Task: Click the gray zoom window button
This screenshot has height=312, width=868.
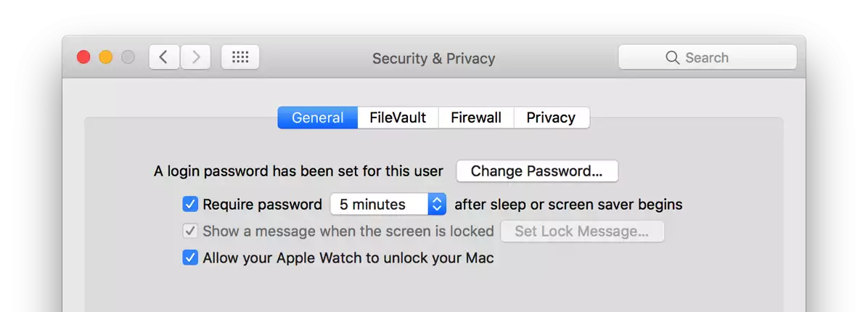Action: point(128,57)
